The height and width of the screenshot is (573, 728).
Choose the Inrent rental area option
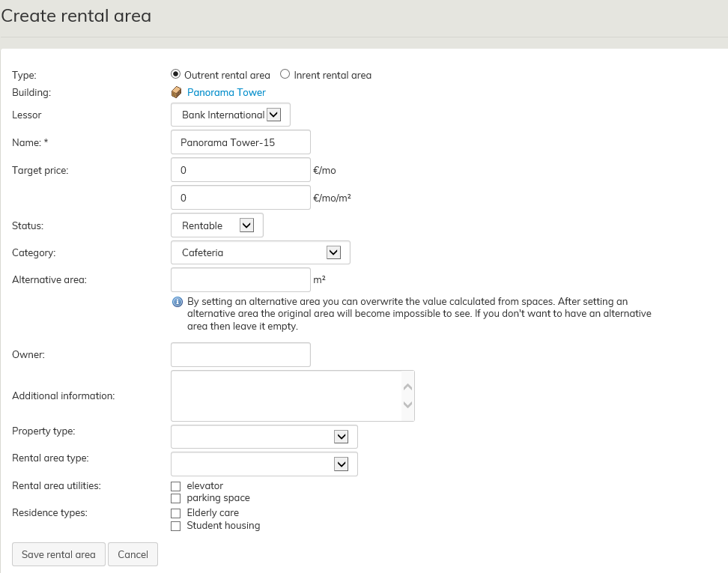285,74
